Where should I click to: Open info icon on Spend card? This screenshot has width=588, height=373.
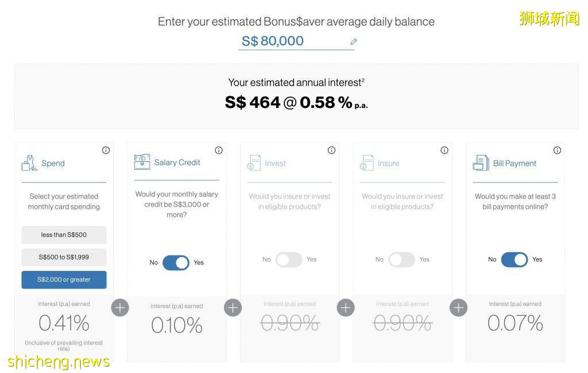click(106, 150)
